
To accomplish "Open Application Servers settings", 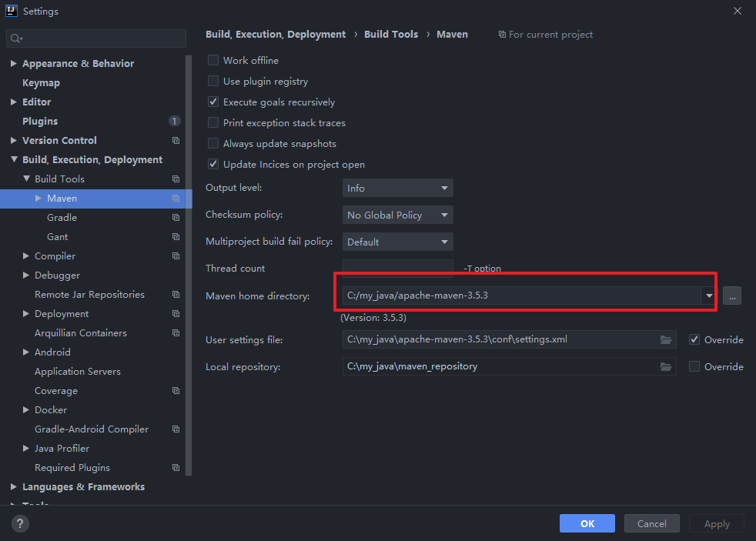I will [78, 372].
